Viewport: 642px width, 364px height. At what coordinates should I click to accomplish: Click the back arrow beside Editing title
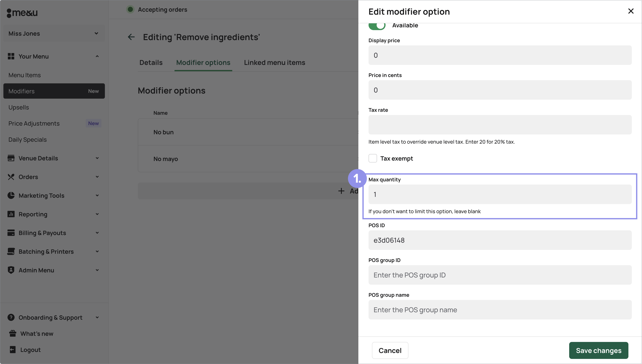[x=131, y=37]
